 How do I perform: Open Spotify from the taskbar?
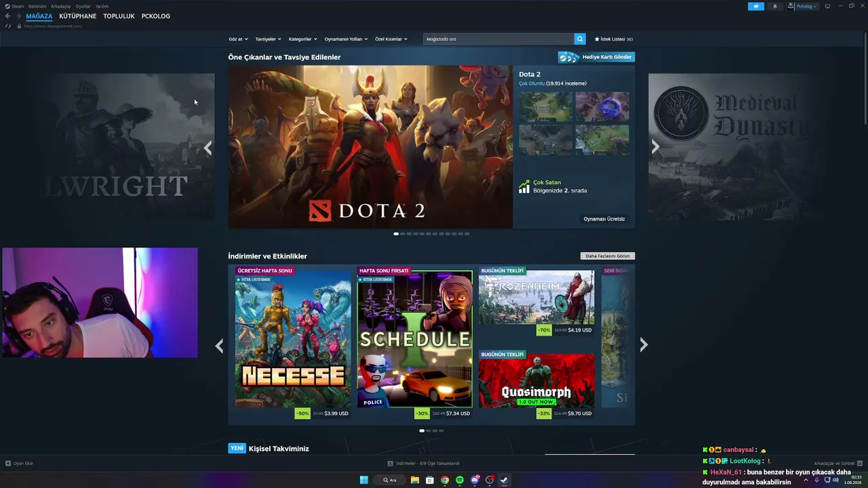(460, 480)
